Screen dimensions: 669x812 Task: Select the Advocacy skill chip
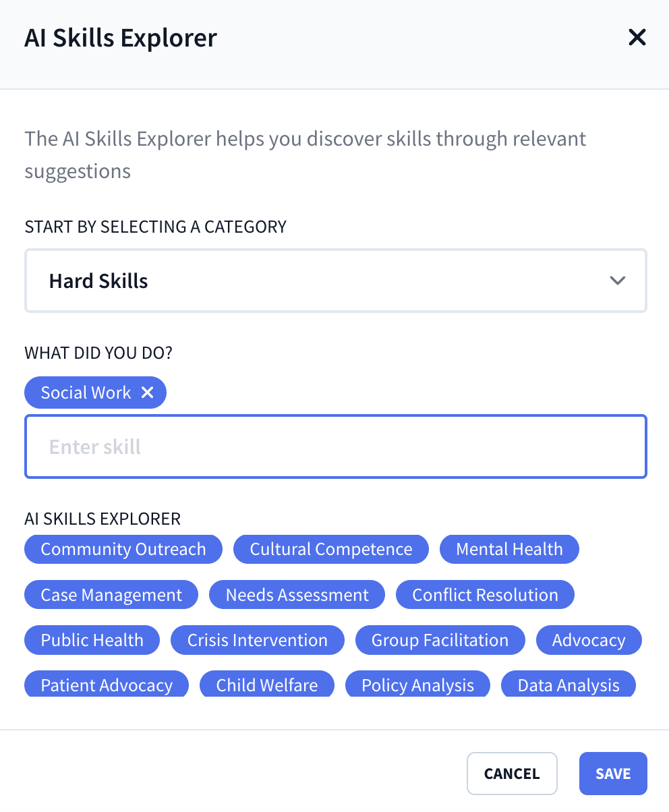point(589,639)
